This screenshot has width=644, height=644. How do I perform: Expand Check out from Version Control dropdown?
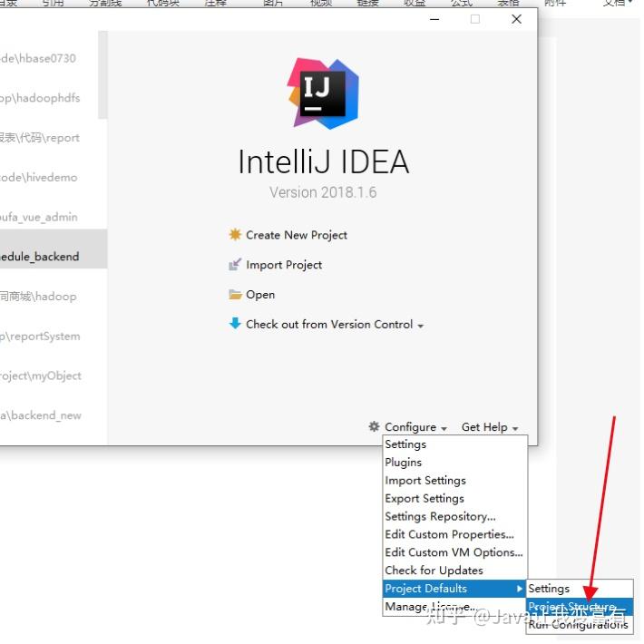(x=335, y=325)
